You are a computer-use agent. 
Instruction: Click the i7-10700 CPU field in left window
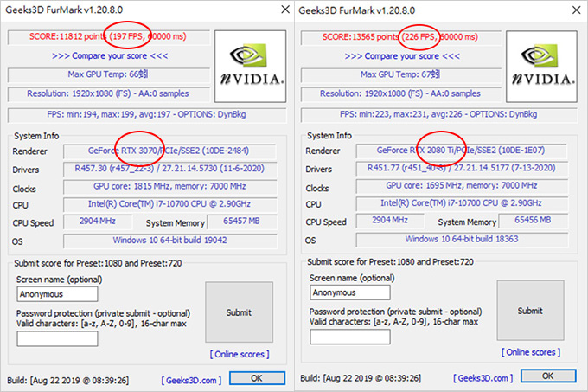[169, 204]
